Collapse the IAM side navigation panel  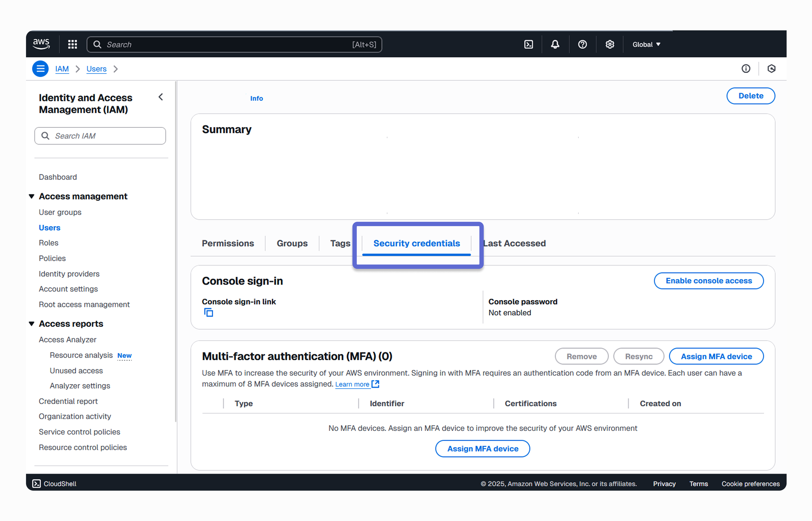click(161, 97)
